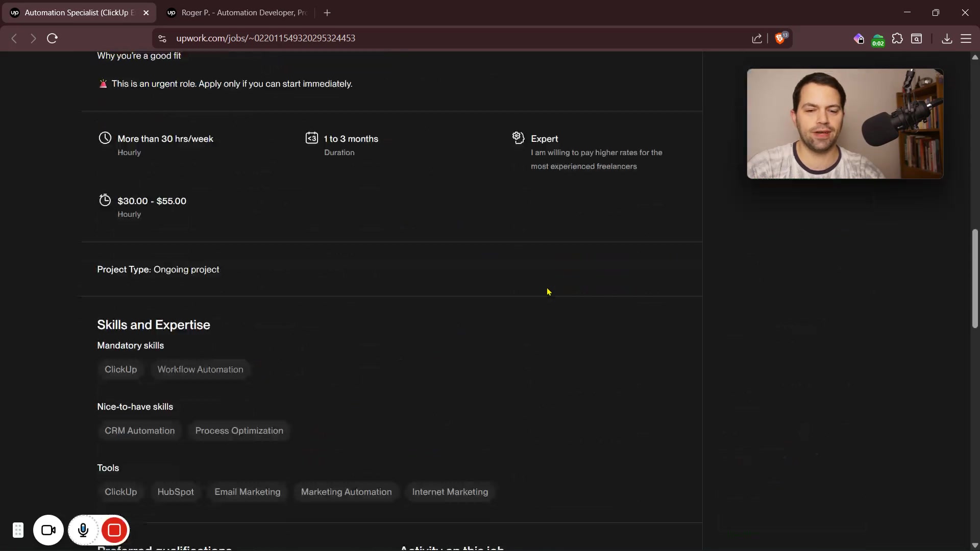Viewport: 980px width, 551px height.
Task: Close the Automation Specialist tab
Action: (x=146, y=13)
